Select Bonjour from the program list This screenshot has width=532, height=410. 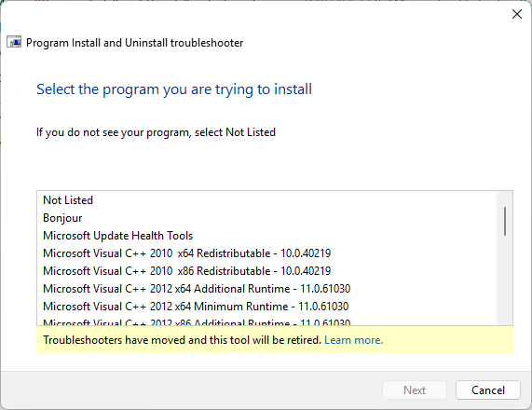tap(266, 218)
